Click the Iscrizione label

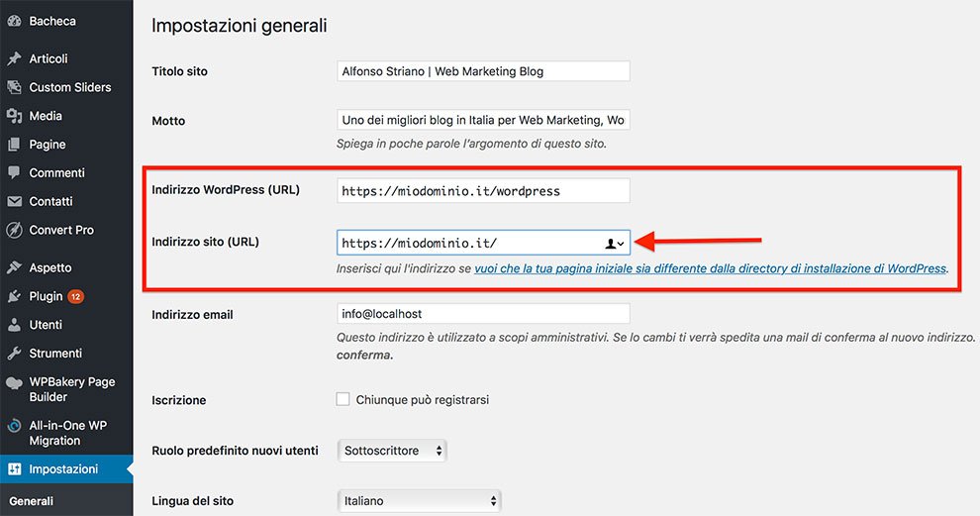pyautogui.click(x=179, y=400)
